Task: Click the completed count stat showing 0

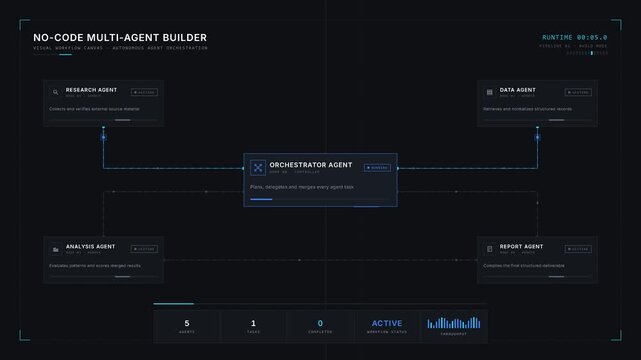Action: [320, 326]
